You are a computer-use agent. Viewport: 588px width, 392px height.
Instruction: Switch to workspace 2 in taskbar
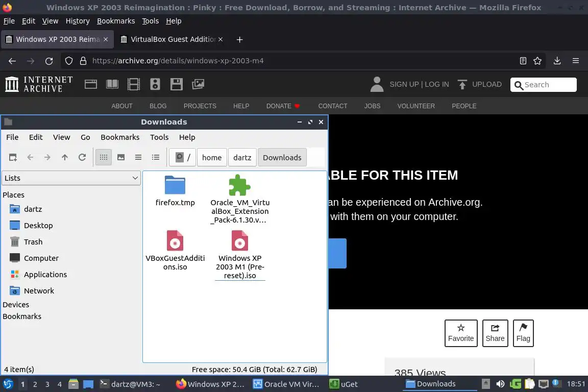tap(35, 384)
